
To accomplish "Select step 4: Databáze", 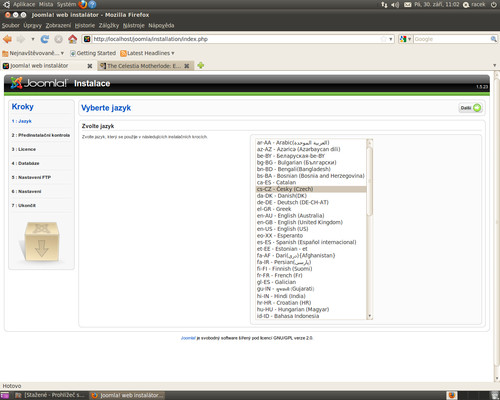I will (25, 163).
